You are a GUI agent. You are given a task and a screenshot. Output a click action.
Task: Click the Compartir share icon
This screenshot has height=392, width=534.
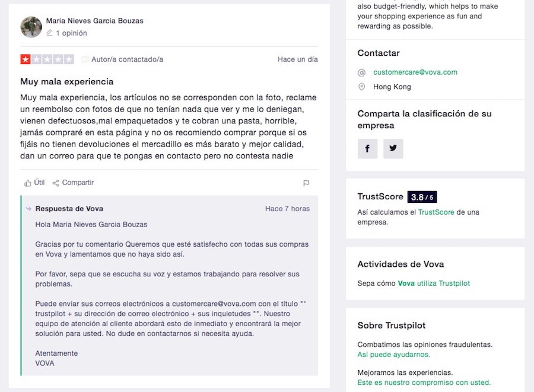click(x=56, y=183)
